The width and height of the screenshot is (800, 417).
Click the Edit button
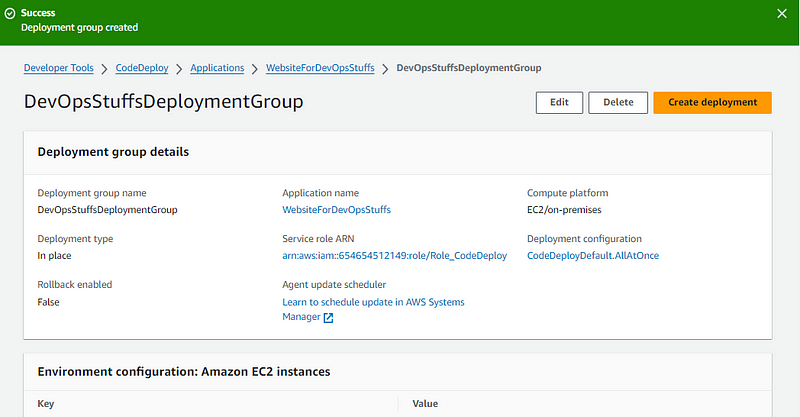tap(559, 102)
